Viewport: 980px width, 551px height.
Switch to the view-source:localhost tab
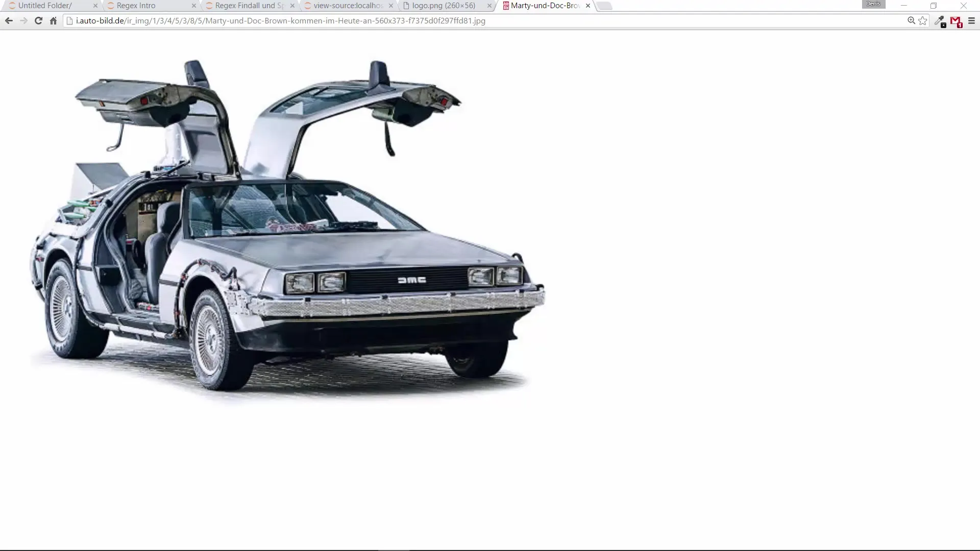(x=348, y=6)
